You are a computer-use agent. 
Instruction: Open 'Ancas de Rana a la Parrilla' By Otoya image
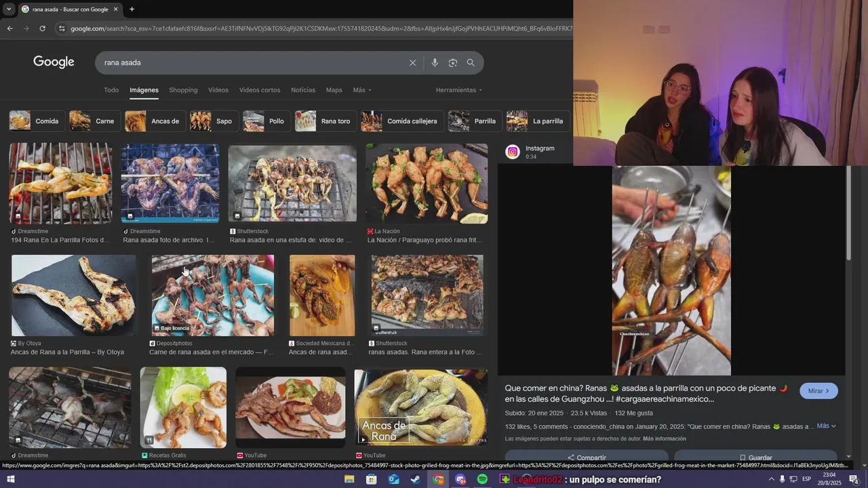point(73,296)
